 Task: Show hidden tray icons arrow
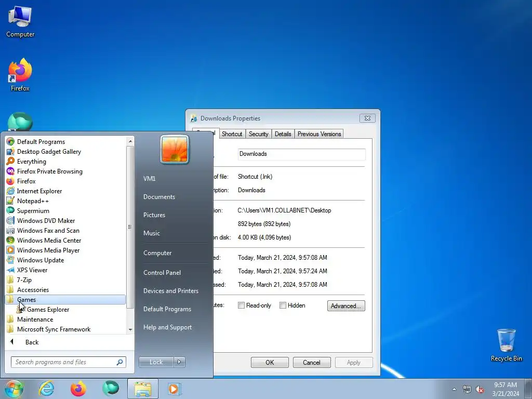coord(454,389)
